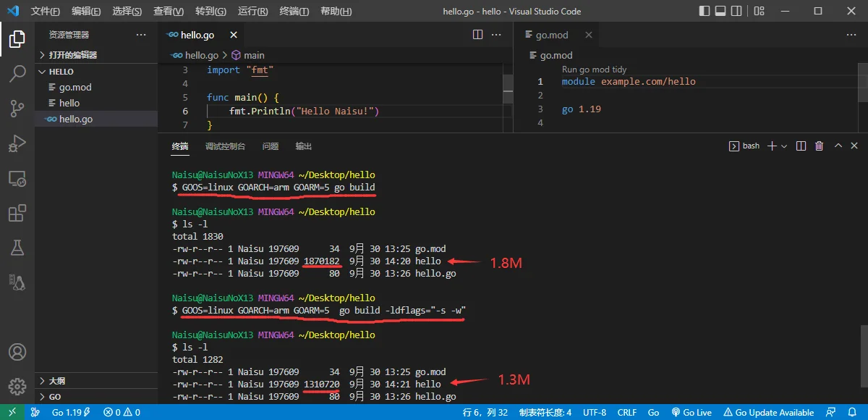Open the Search view in activity bar
Screen dimensions: 868x420
pyautogui.click(x=17, y=73)
